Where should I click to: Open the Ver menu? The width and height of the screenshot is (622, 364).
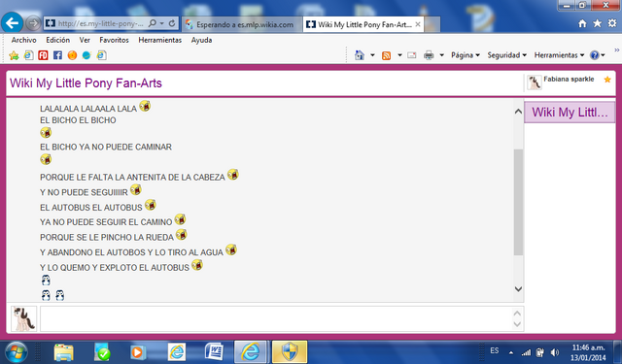pos(85,40)
